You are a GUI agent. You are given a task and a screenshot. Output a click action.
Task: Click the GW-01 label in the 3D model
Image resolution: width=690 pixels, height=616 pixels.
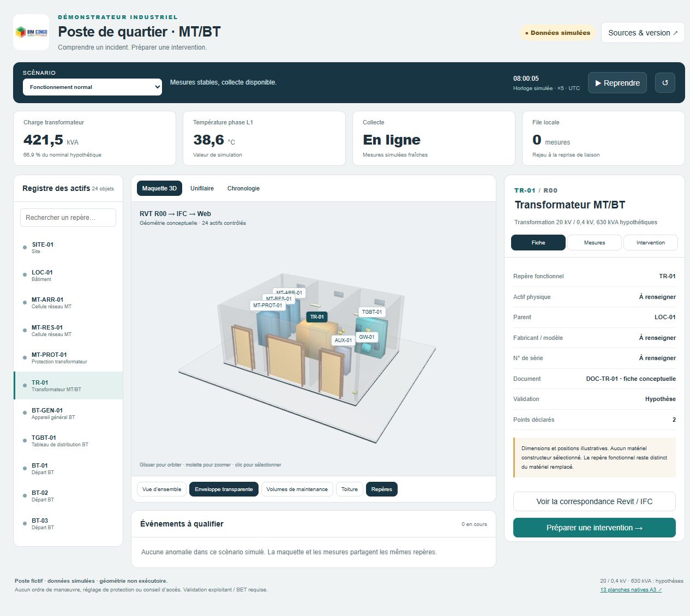tap(367, 337)
